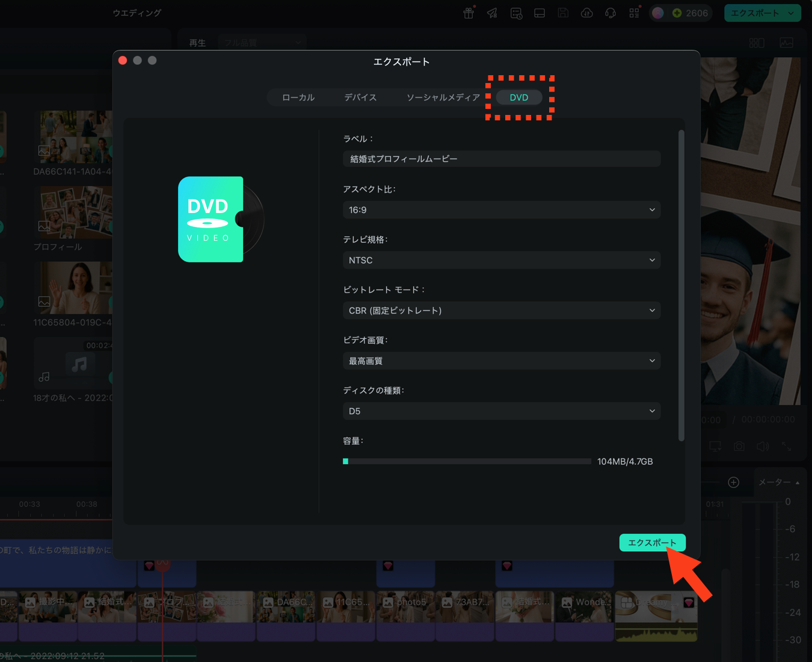Click the gift icon in top toolbar
This screenshot has width=812, height=662.
point(469,13)
